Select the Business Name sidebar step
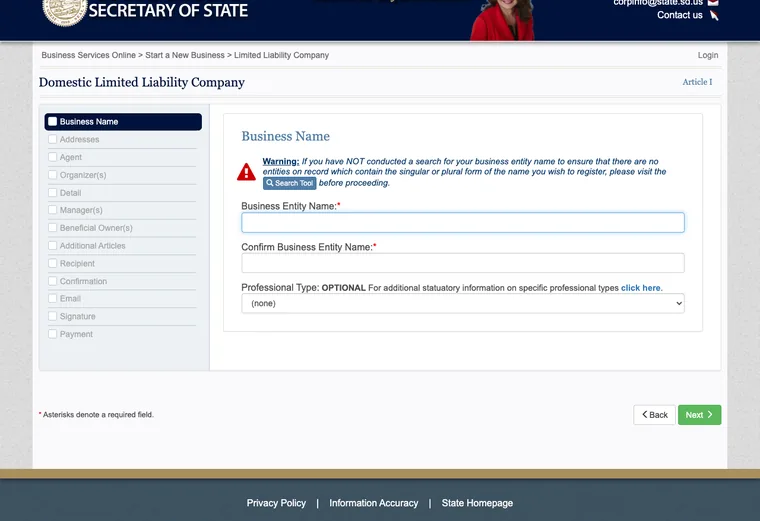 tap(123, 122)
